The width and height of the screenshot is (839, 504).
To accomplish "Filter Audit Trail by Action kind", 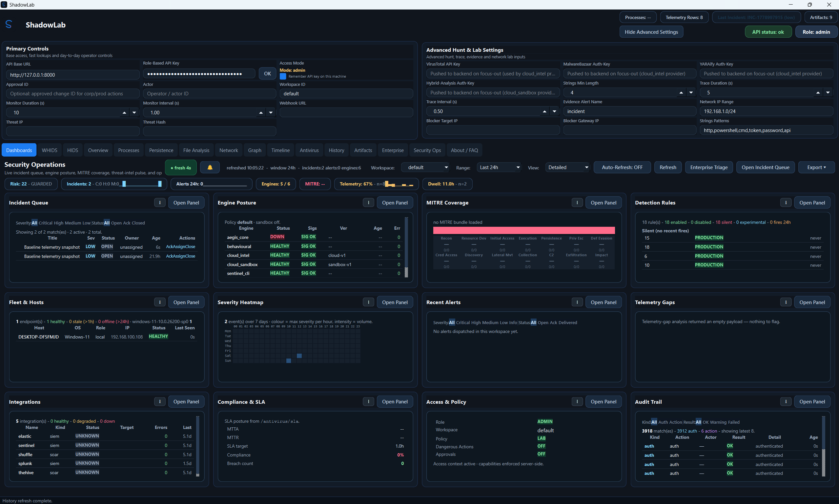I will (675, 422).
